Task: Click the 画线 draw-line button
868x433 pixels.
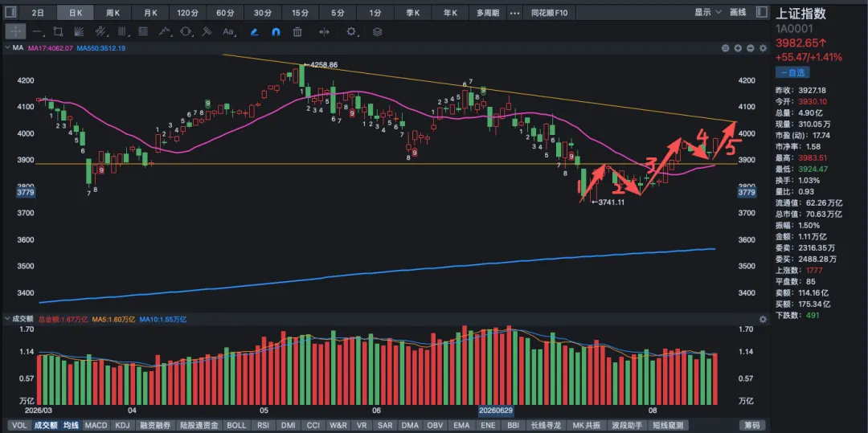Action: pos(737,12)
